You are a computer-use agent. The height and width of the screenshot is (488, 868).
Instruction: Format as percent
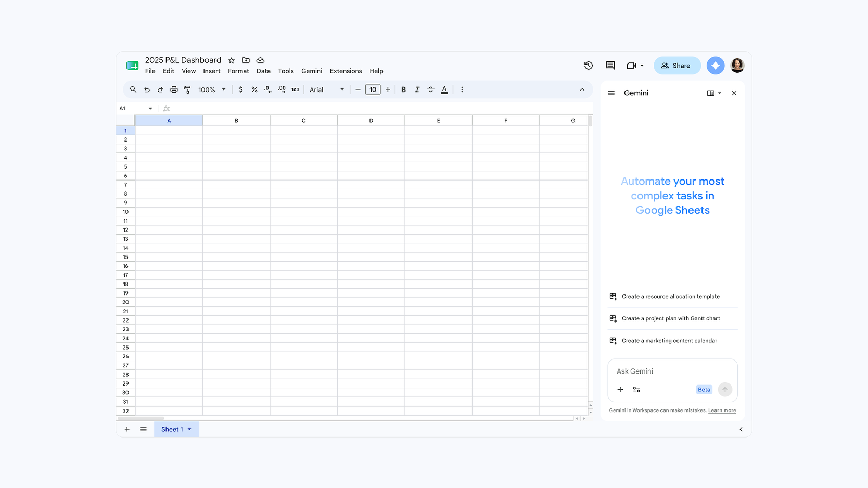coord(254,89)
